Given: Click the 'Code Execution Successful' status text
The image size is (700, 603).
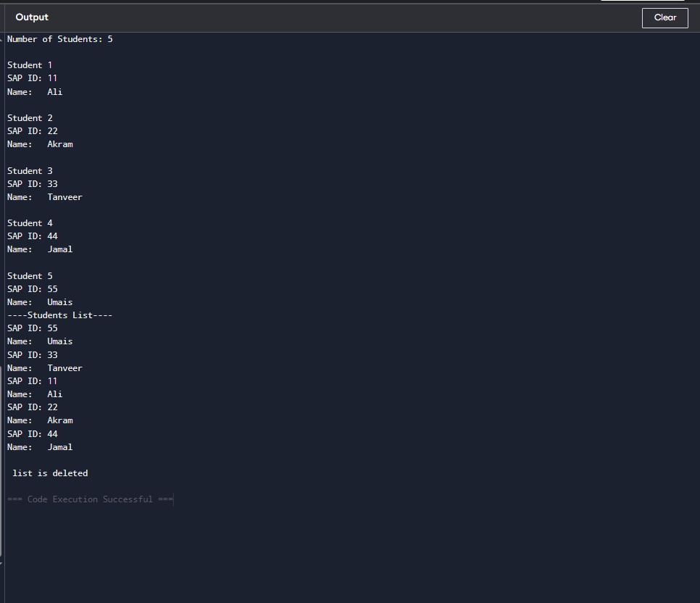Looking at the screenshot, I should pos(90,499).
